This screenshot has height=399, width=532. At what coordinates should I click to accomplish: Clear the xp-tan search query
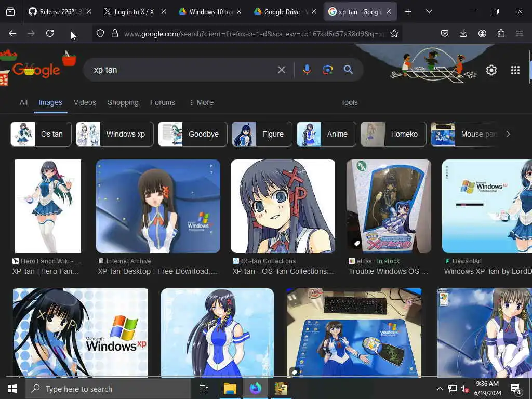point(281,70)
